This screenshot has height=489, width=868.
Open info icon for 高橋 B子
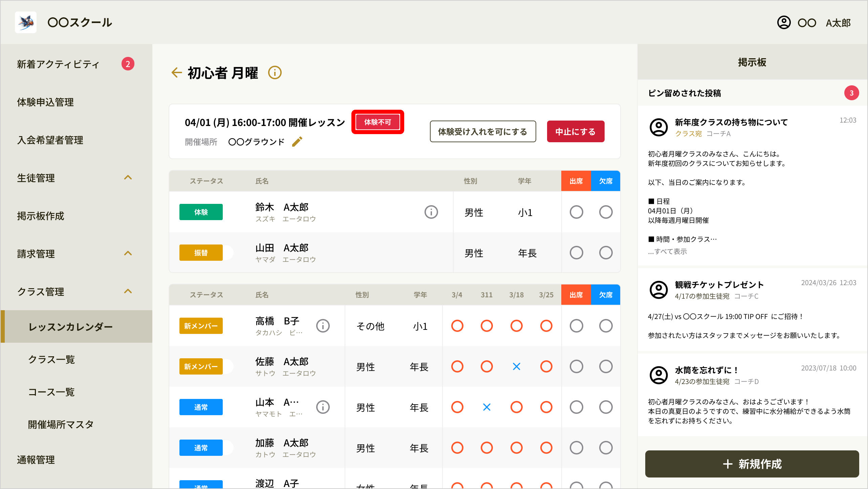pyautogui.click(x=323, y=326)
